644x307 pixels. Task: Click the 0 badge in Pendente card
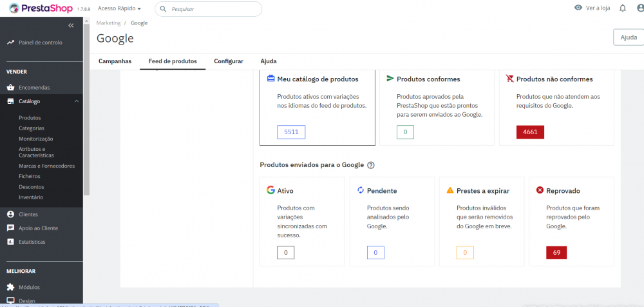coord(375,252)
